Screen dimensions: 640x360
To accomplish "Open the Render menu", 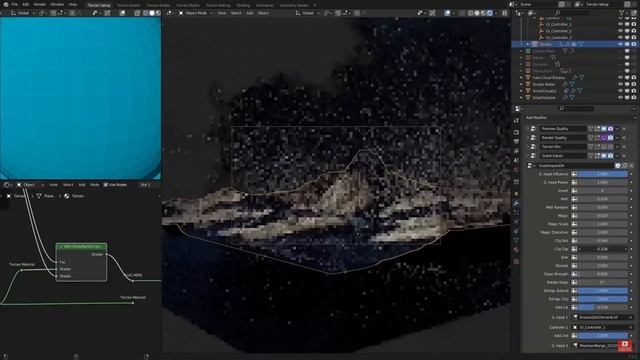I will (x=40, y=4).
